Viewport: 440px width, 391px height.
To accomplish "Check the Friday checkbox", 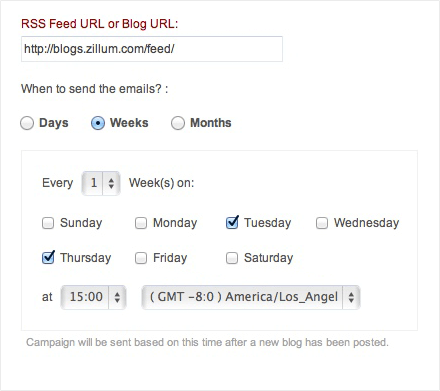I will click(x=141, y=258).
